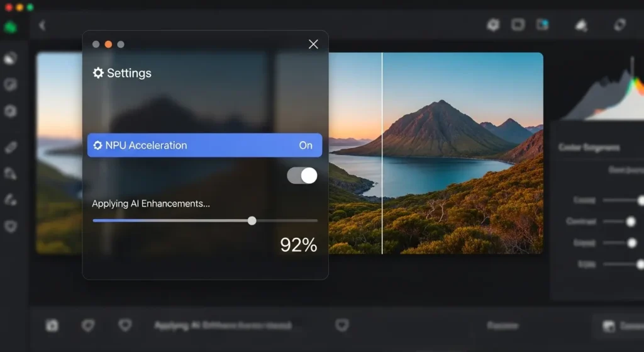
Task: Select the brush tool in the left sidebar
Action: tap(10, 200)
